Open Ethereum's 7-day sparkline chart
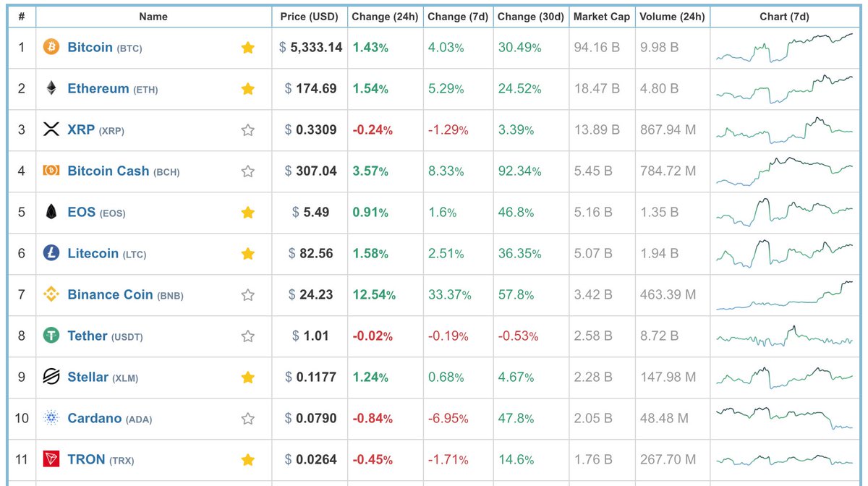868x486 pixels. pos(785,89)
